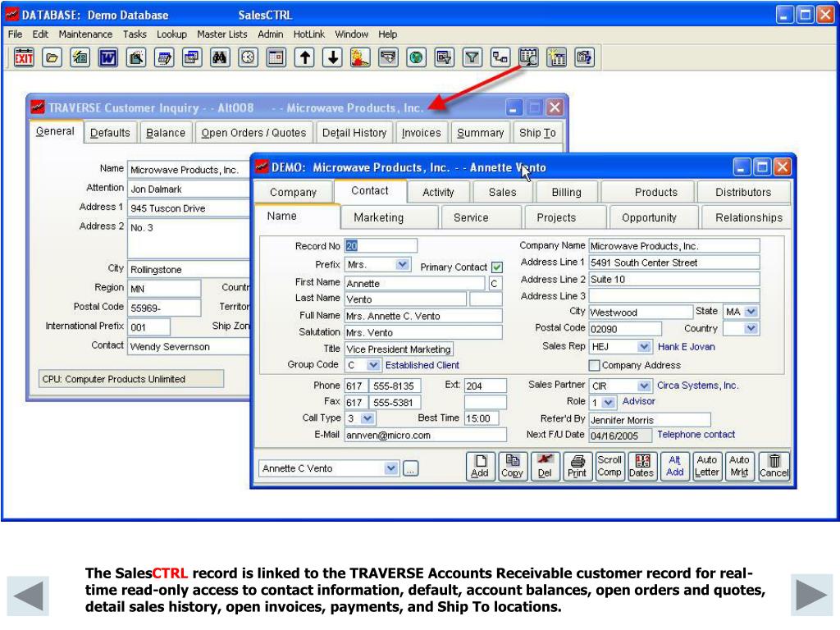Toggle the Primary Contact checkbox
The image size is (840, 630).
(x=497, y=267)
